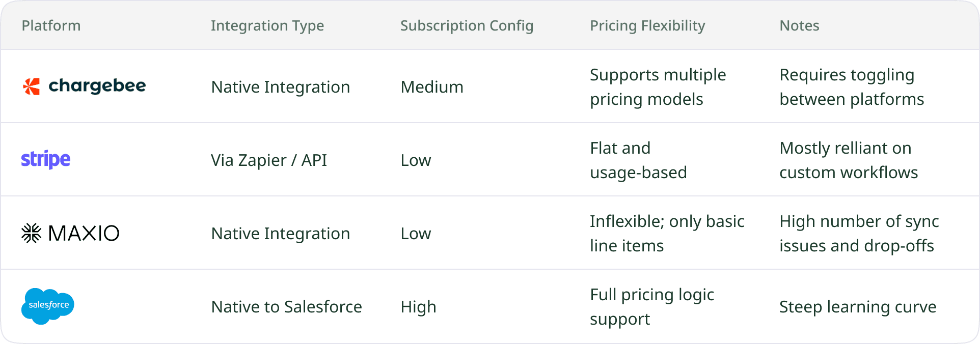Click the Salesforce cloud logo

48,306
